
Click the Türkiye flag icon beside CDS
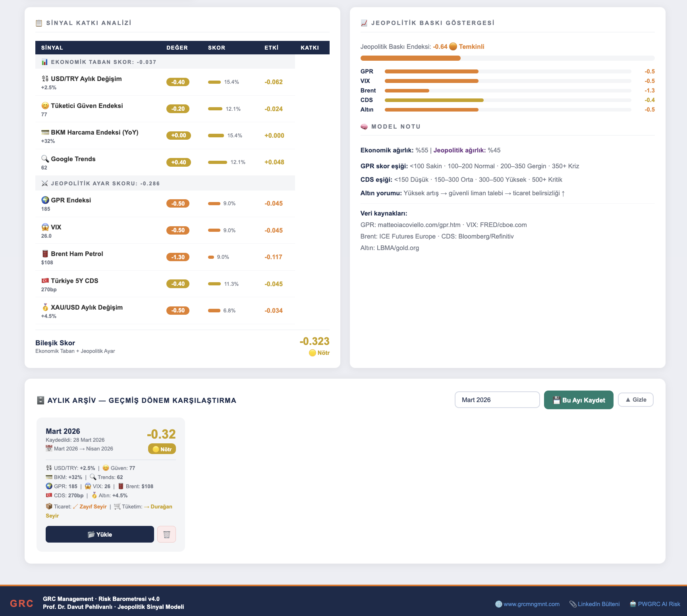pyautogui.click(x=45, y=281)
